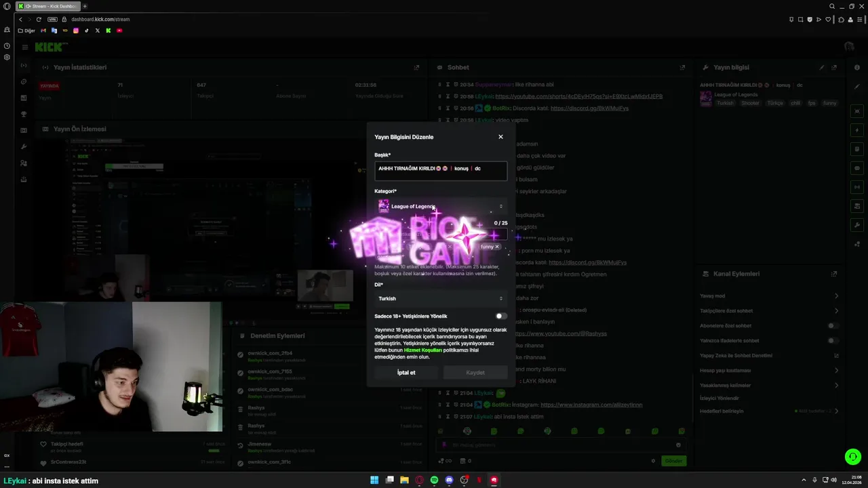
Task: Edit Yayın bilgisi with pencil icon
Action: point(822,68)
